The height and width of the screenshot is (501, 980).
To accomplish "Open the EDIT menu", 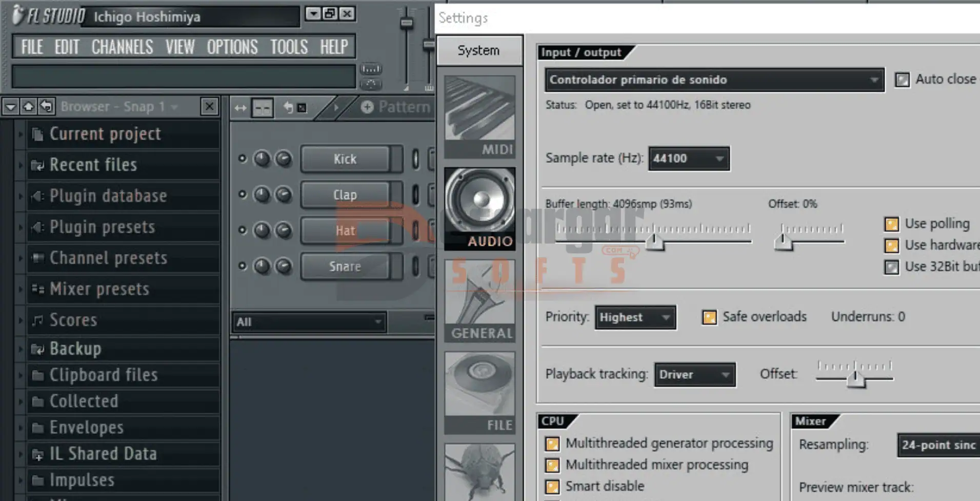I will pyautogui.click(x=67, y=47).
